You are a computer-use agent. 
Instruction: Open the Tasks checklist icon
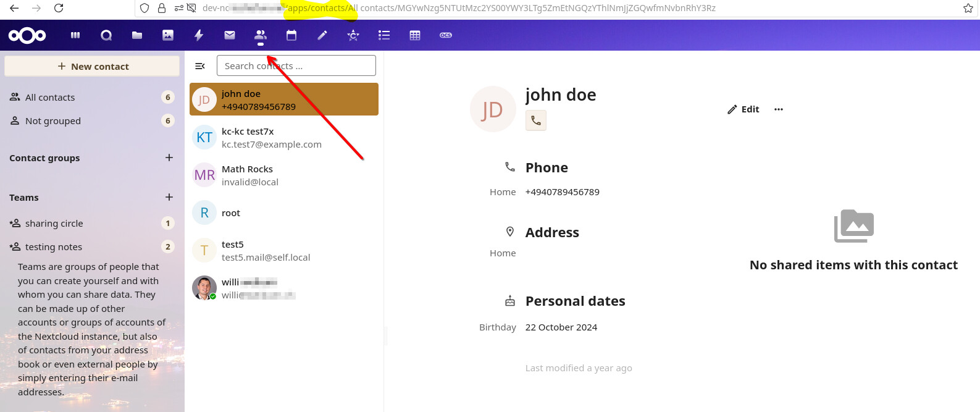(384, 35)
